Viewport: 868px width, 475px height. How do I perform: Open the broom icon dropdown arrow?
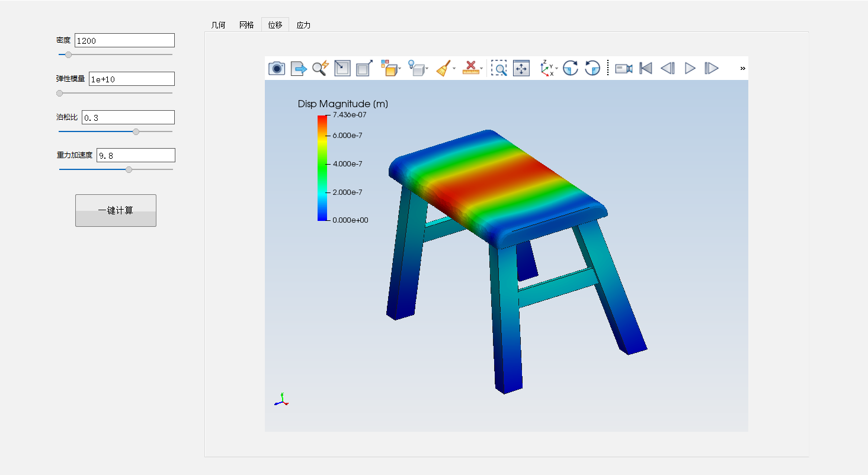(454, 69)
